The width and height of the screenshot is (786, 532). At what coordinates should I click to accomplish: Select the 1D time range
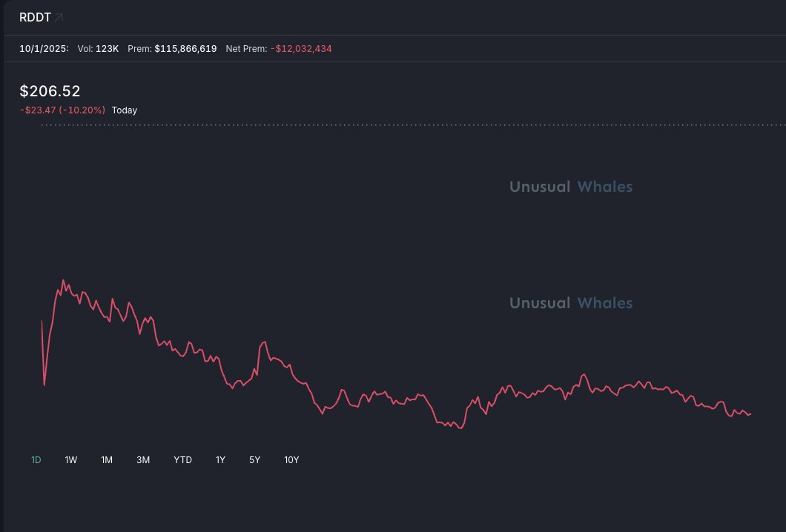pos(36,460)
